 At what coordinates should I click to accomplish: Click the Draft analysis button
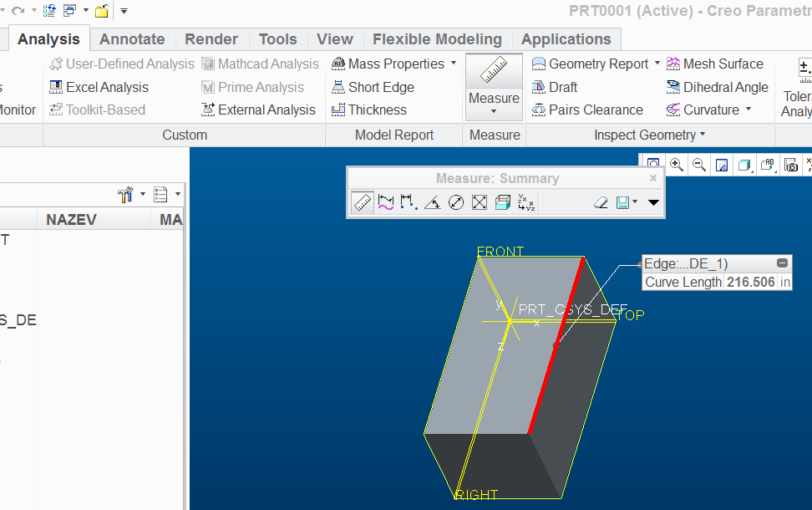pos(555,87)
